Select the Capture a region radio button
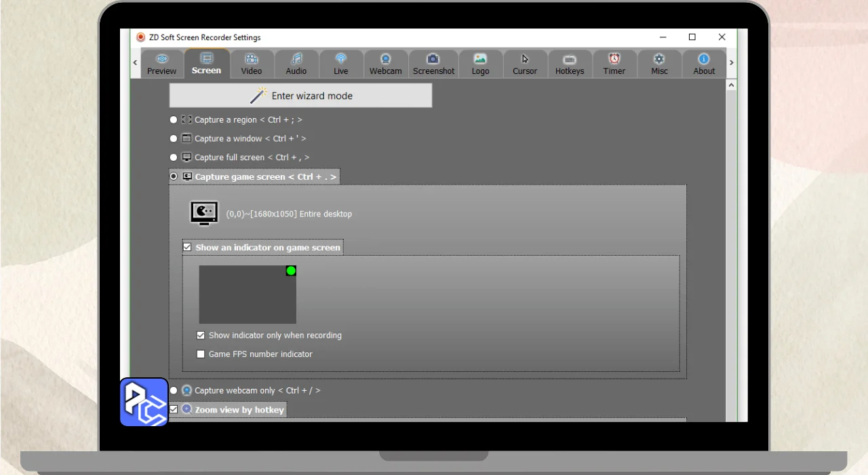 174,119
